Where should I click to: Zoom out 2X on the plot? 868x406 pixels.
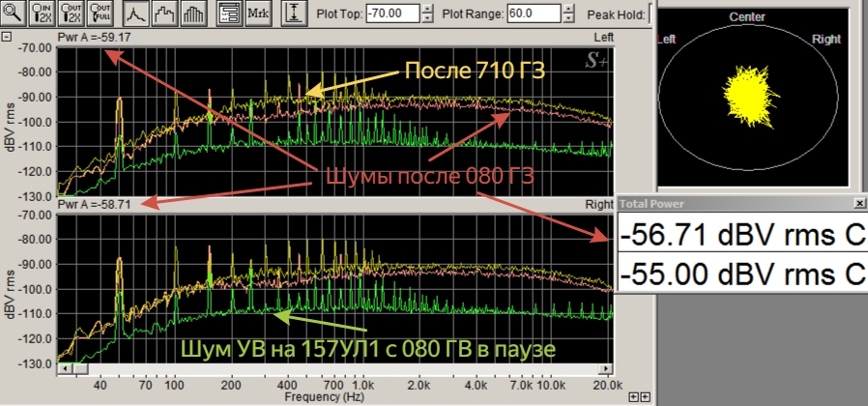(72, 14)
